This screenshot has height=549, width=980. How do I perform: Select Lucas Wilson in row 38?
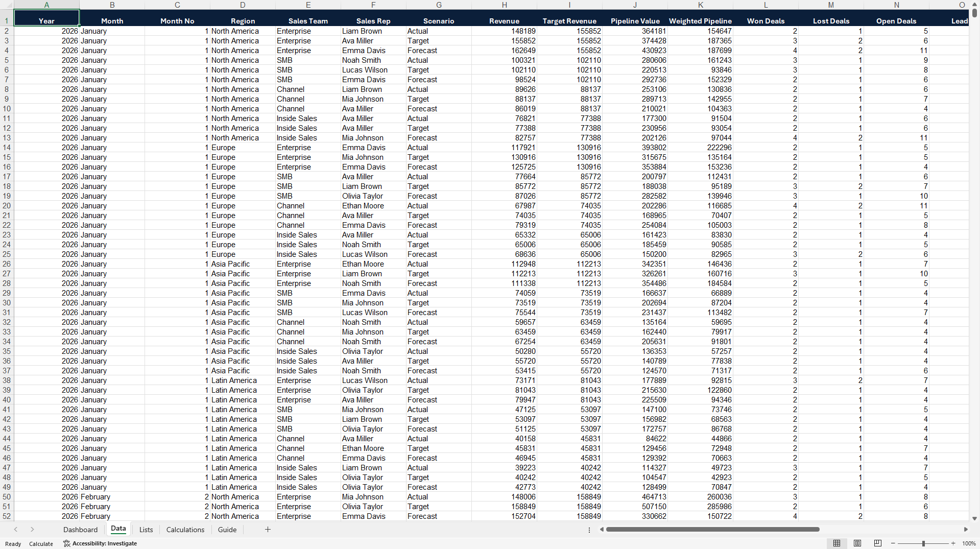point(373,380)
